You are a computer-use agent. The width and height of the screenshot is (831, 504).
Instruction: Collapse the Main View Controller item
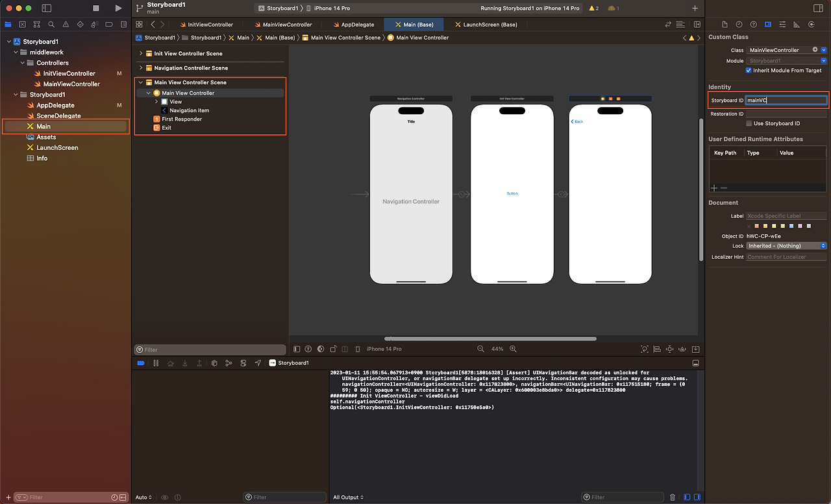[148, 93]
